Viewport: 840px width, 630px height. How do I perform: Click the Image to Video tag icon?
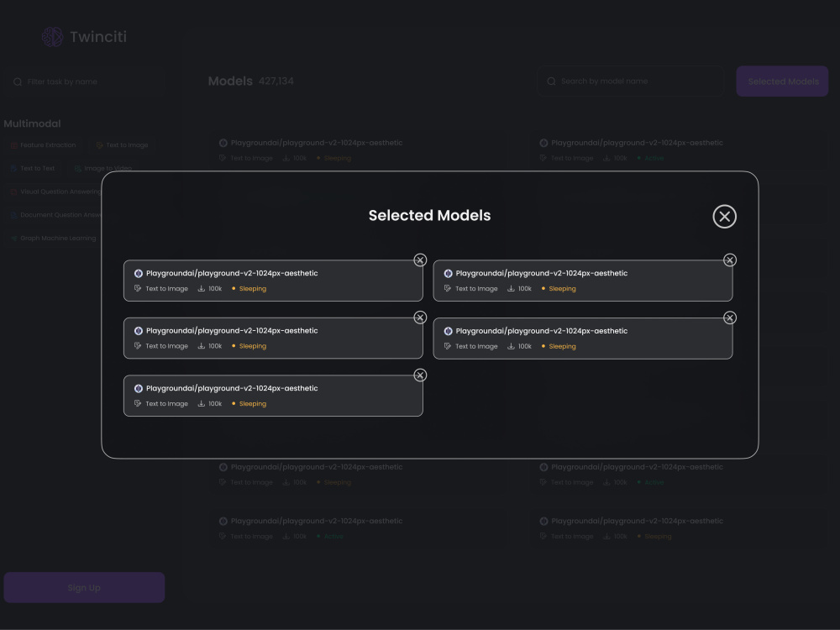[x=77, y=168]
